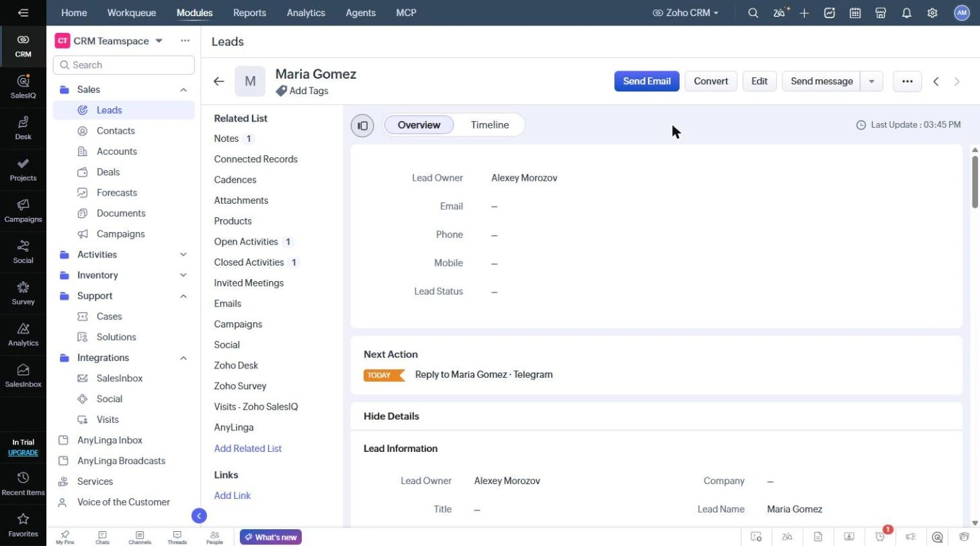
Task: Click the Add Related List link
Action: [247, 448]
